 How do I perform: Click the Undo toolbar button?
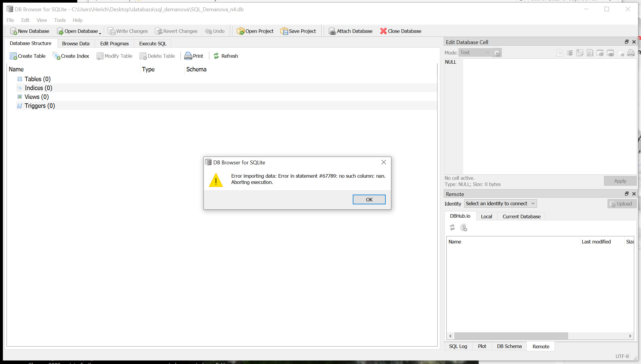[215, 31]
